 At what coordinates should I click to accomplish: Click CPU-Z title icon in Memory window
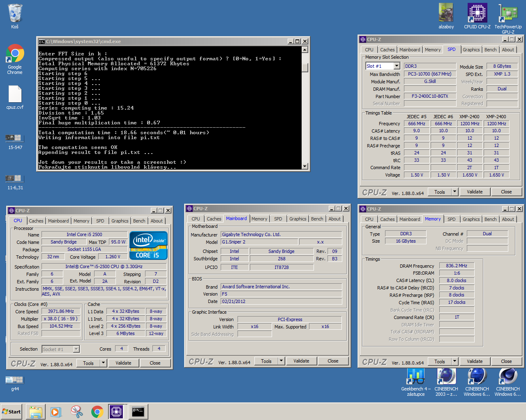click(x=363, y=209)
